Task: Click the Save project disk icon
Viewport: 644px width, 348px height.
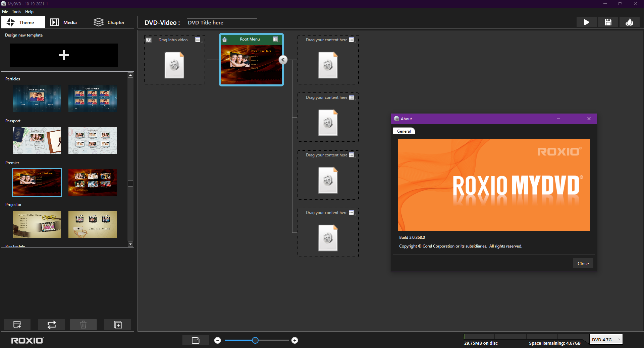Action: click(608, 22)
